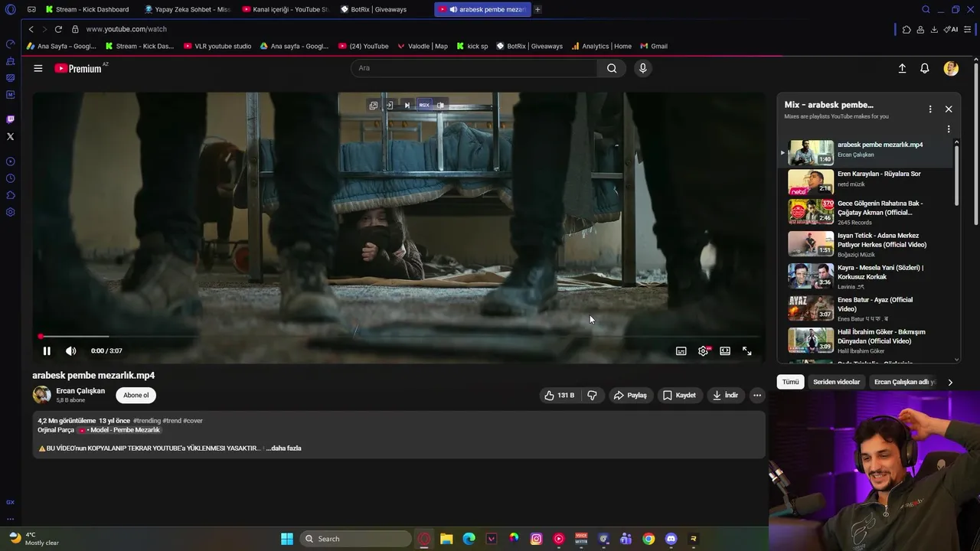
Task: Switch to Kanal içeriği YouTube Studio tab
Action: click(286, 9)
